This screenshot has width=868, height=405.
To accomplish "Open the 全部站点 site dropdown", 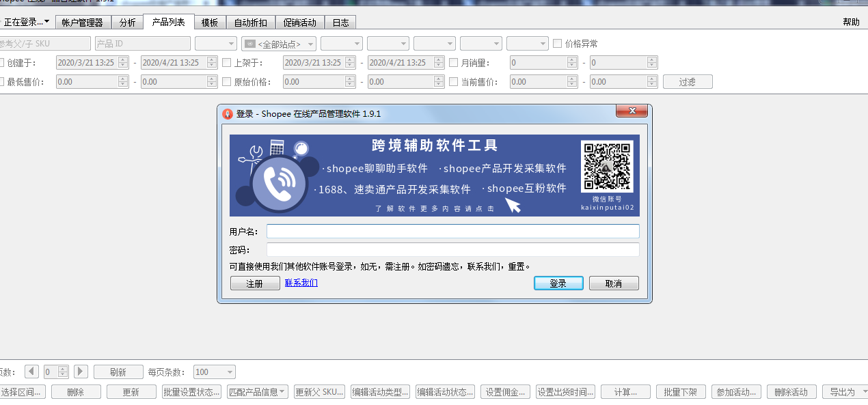I will click(279, 44).
